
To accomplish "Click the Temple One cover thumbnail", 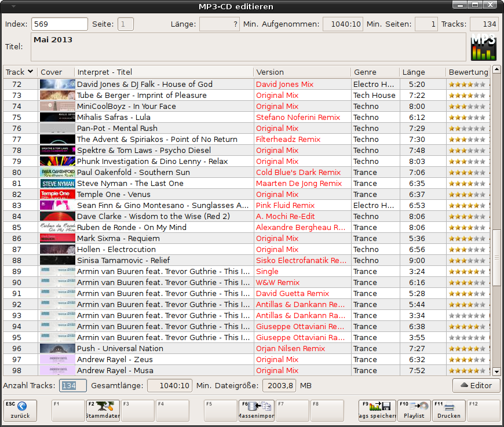I will (x=57, y=194).
